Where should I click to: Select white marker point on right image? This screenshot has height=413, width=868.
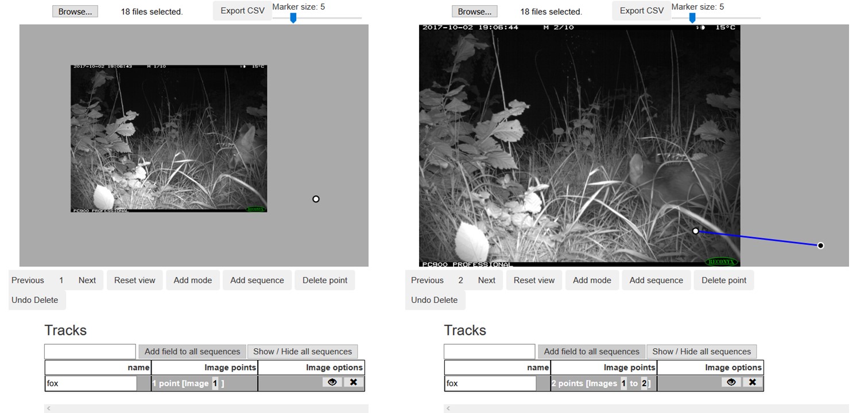click(x=696, y=231)
